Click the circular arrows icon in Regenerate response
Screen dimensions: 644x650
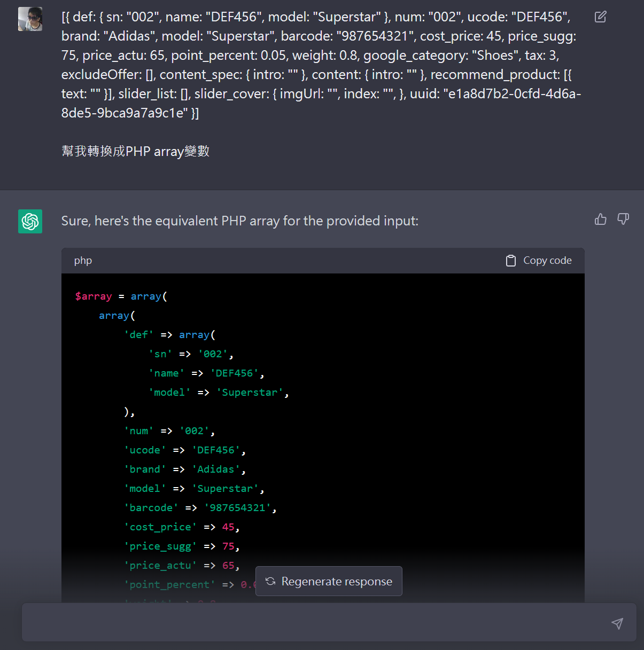tap(270, 581)
